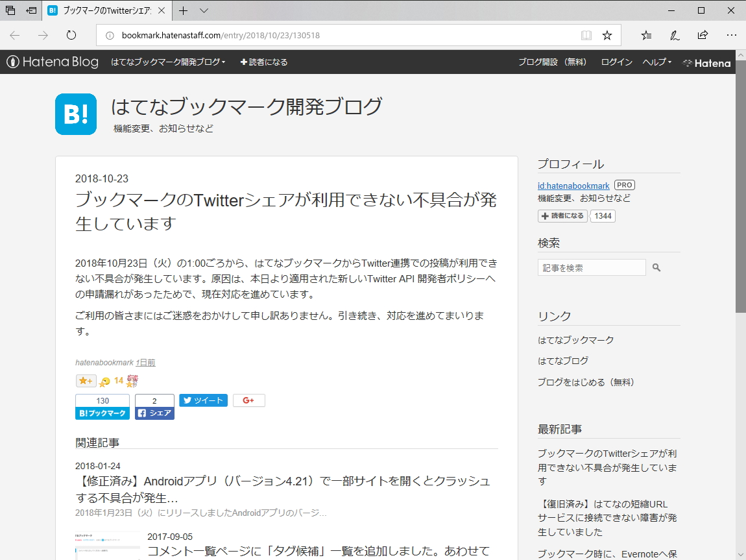Click the ログイン menu item
This screenshot has height=560, width=746.
(x=616, y=62)
